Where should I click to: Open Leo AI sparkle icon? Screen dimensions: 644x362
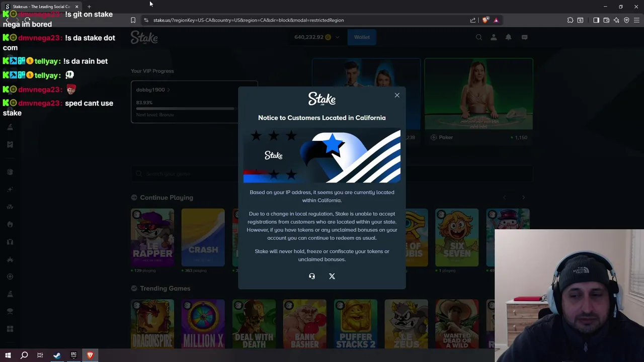[x=616, y=20]
